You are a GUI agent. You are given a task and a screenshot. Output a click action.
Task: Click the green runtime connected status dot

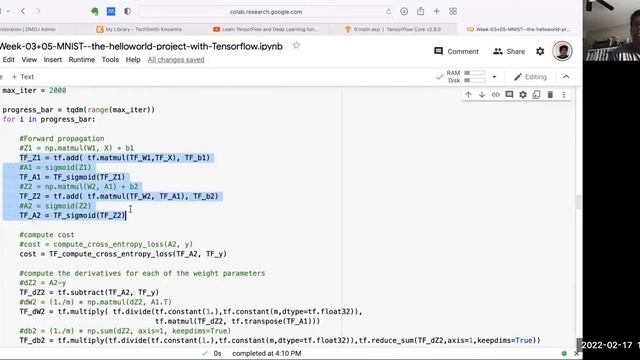[564, 353]
